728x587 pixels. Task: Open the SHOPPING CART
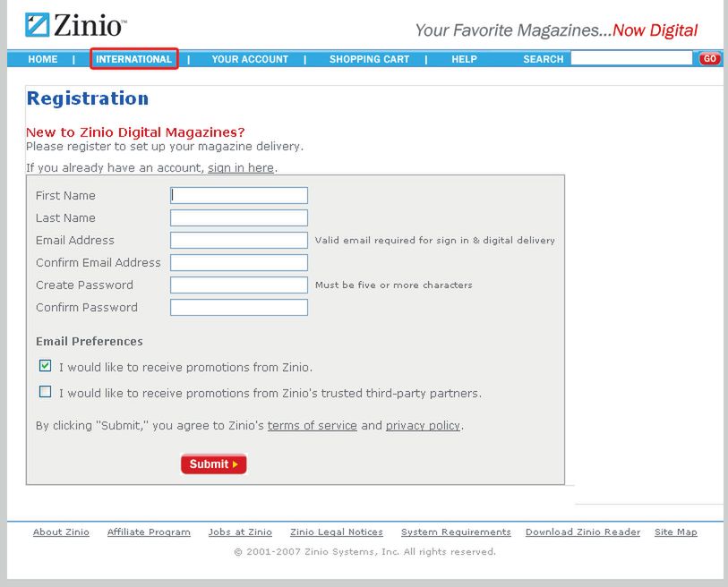point(369,59)
